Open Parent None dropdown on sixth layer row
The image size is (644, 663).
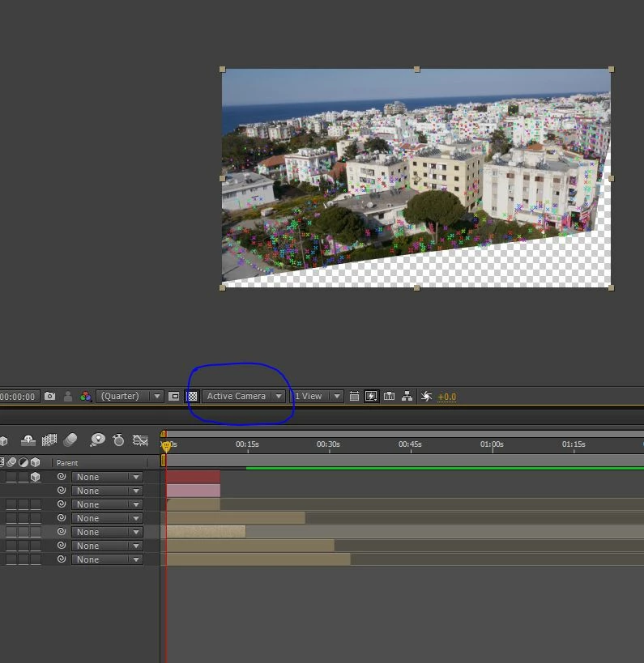107,546
